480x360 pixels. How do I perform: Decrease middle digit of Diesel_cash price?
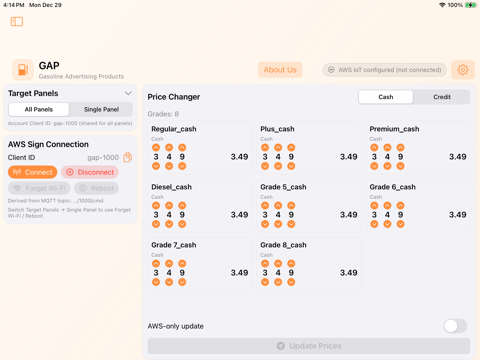[x=169, y=224]
